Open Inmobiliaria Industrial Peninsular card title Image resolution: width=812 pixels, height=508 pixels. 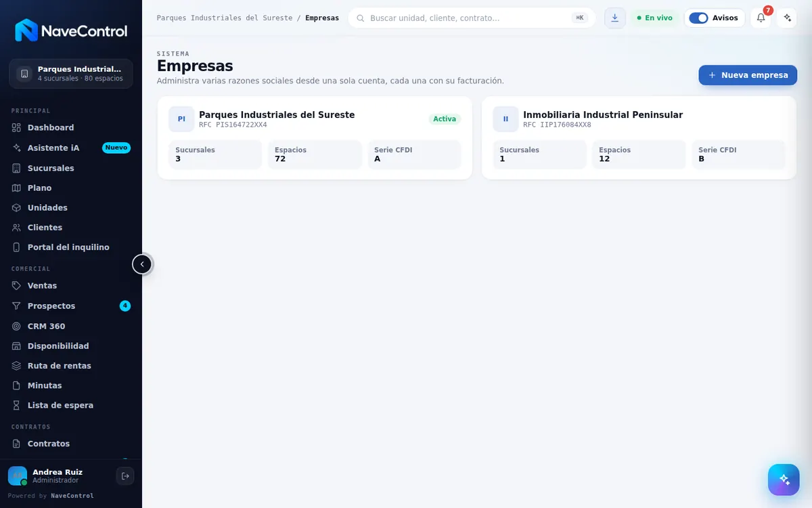pyautogui.click(x=603, y=115)
